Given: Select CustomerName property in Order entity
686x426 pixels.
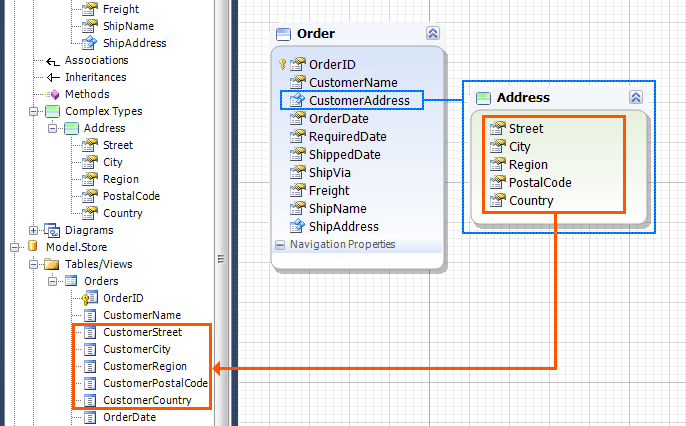Looking at the screenshot, I should point(353,83).
